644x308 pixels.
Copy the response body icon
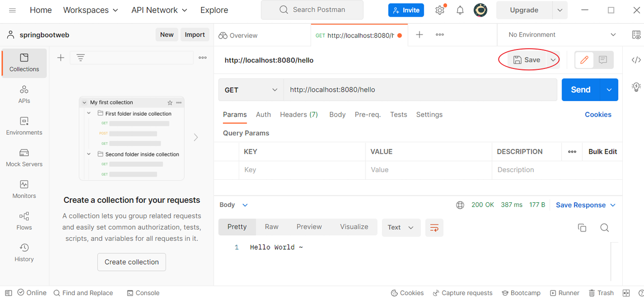(x=582, y=227)
